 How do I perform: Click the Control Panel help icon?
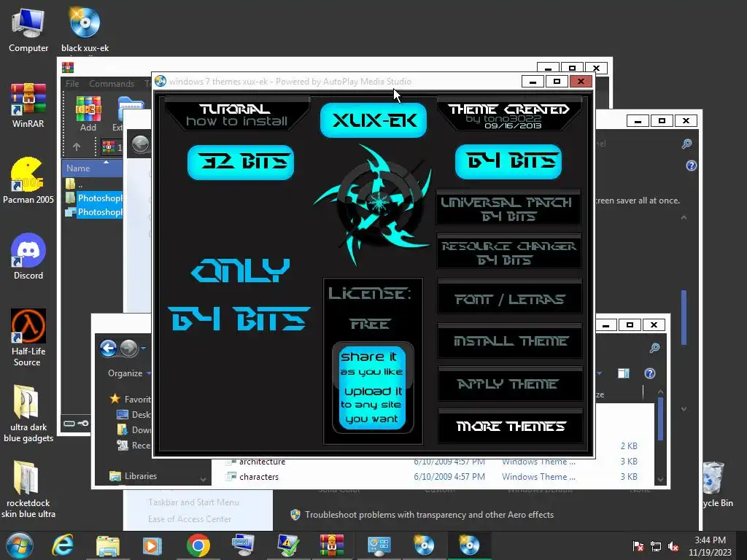(x=692, y=166)
